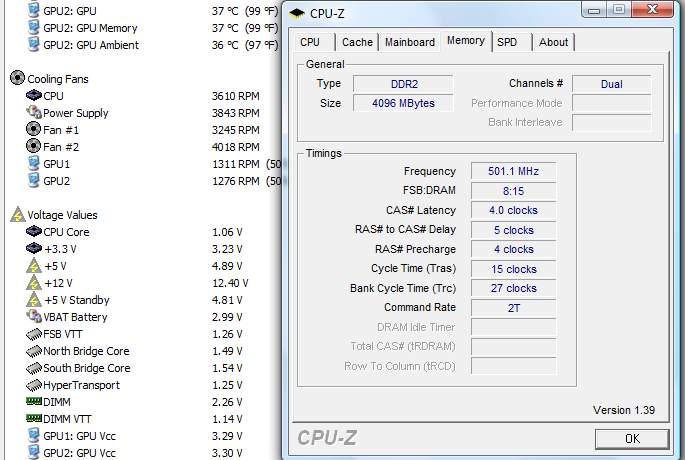Click the empty Performance Mode field
The width and height of the screenshot is (685, 460).
[612, 104]
